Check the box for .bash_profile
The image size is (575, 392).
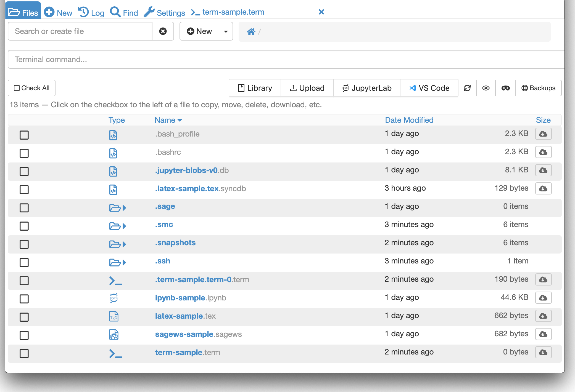[24, 135]
